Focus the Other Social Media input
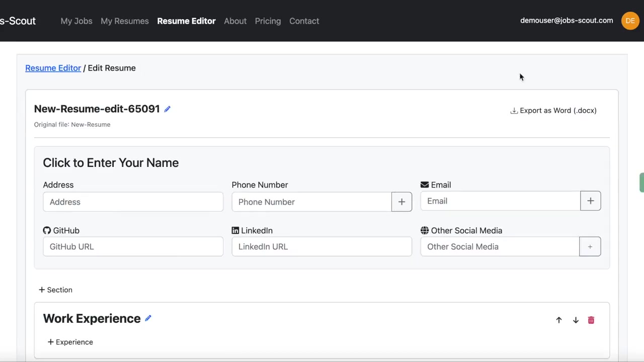 (x=500, y=247)
